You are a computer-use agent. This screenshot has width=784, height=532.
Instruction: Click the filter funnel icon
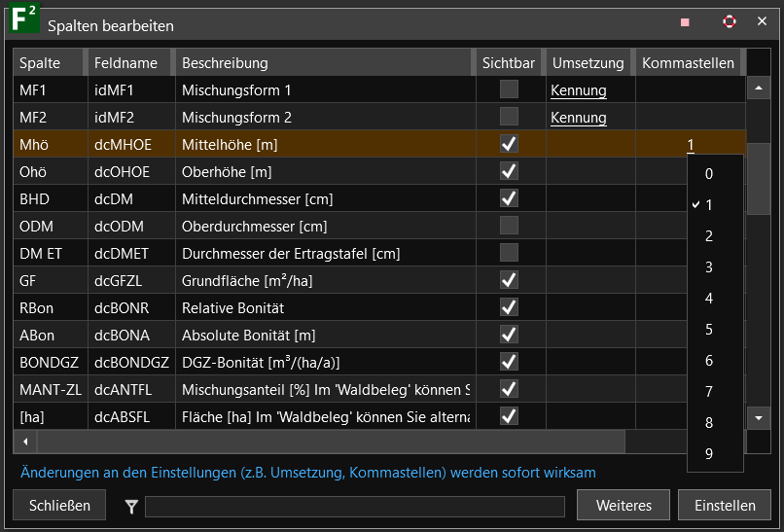131,506
